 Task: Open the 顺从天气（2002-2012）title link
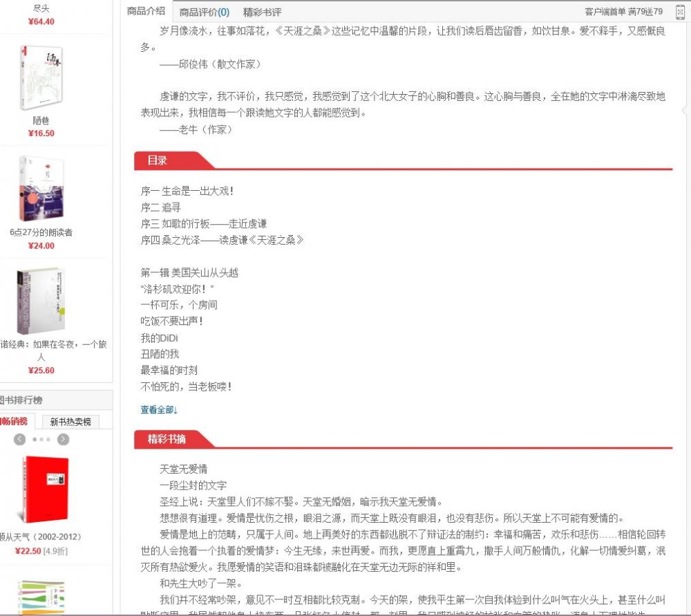click(41, 536)
